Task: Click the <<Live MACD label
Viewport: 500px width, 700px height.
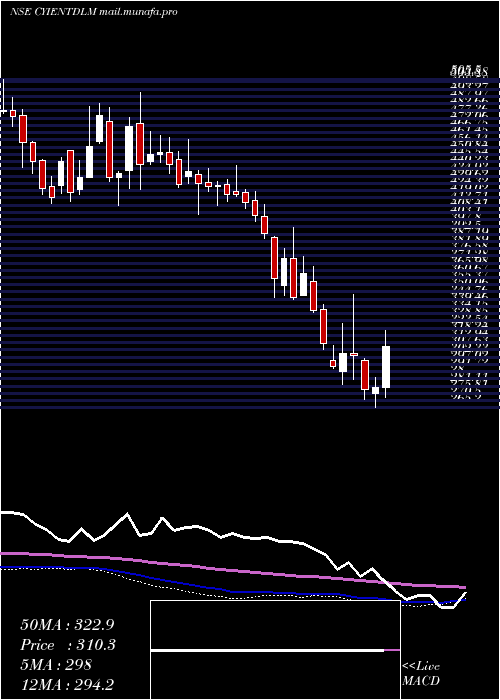Action: [x=421, y=673]
